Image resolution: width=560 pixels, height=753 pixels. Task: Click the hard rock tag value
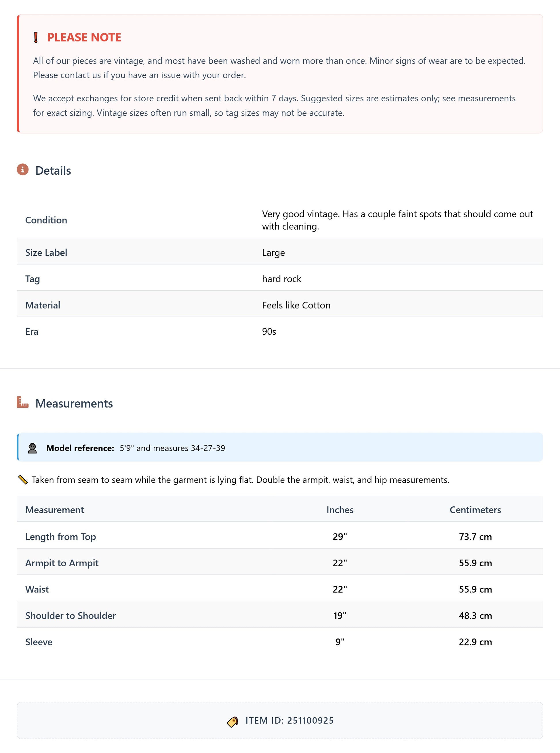click(281, 279)
